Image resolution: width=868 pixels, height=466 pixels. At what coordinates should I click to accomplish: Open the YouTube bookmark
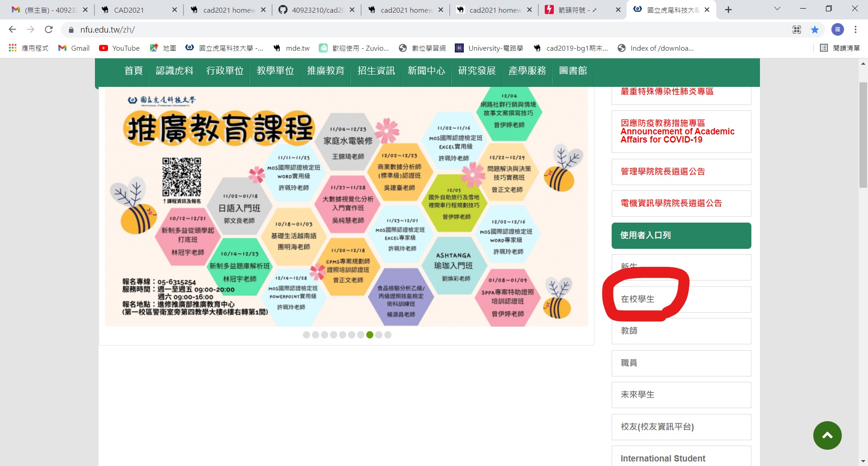click(x=119, y=48)
